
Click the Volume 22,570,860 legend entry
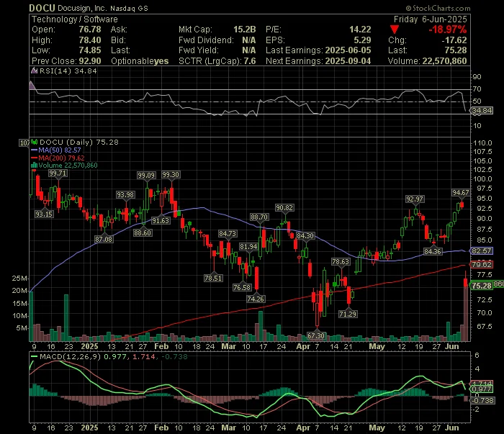[68, 166]
